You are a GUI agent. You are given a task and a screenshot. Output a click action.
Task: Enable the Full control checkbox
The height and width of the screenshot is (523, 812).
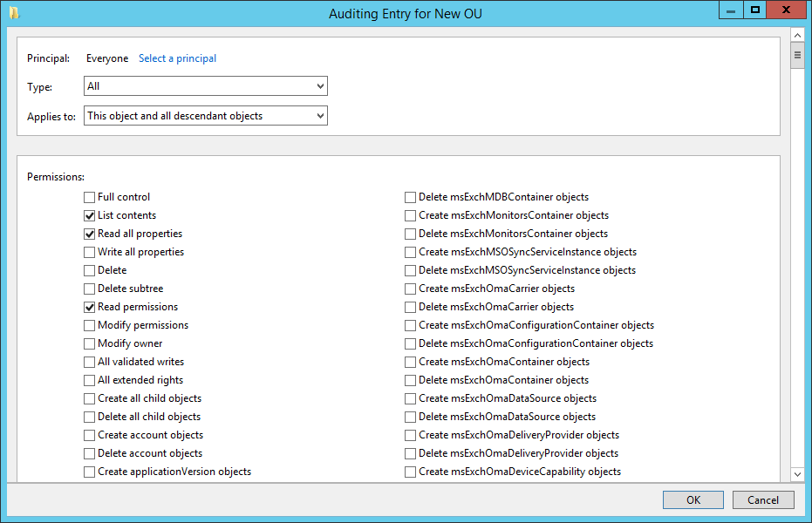[89, 197]
